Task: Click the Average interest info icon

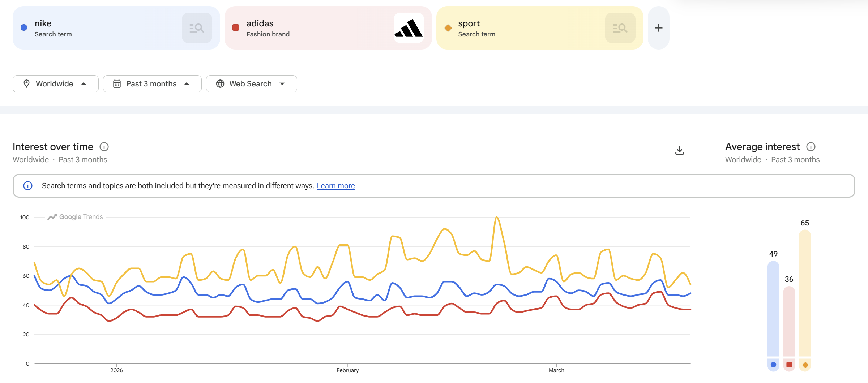Action: [x=811, y=147]
